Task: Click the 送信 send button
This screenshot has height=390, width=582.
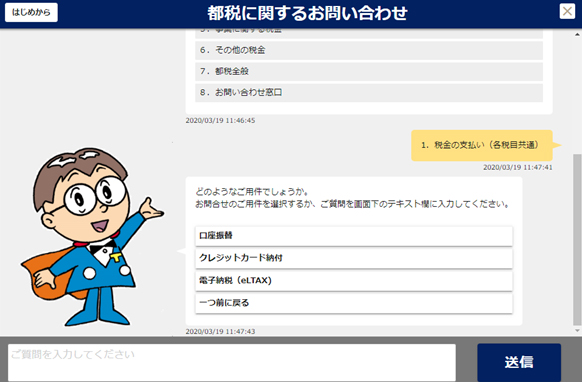Action: pos(519,362)
